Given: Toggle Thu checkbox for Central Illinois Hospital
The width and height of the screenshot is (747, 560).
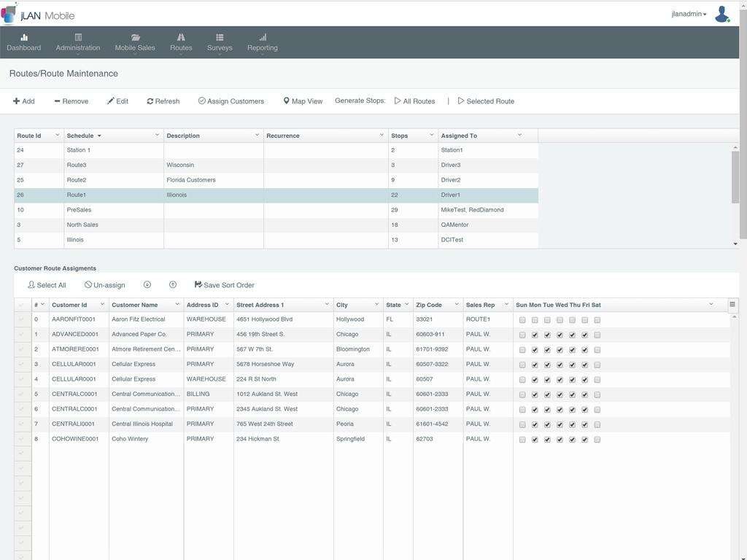Looking at the screenshot, I should point(572,424).
